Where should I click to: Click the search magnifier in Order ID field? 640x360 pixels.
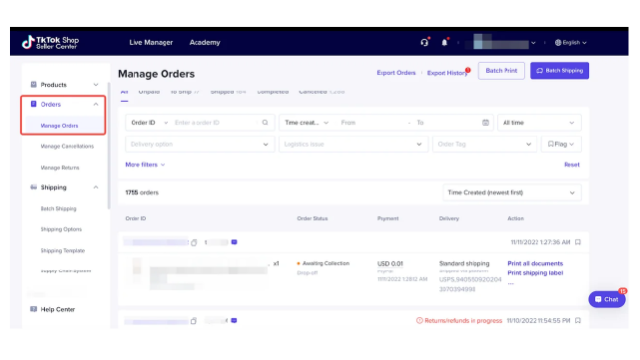(265, 122)
